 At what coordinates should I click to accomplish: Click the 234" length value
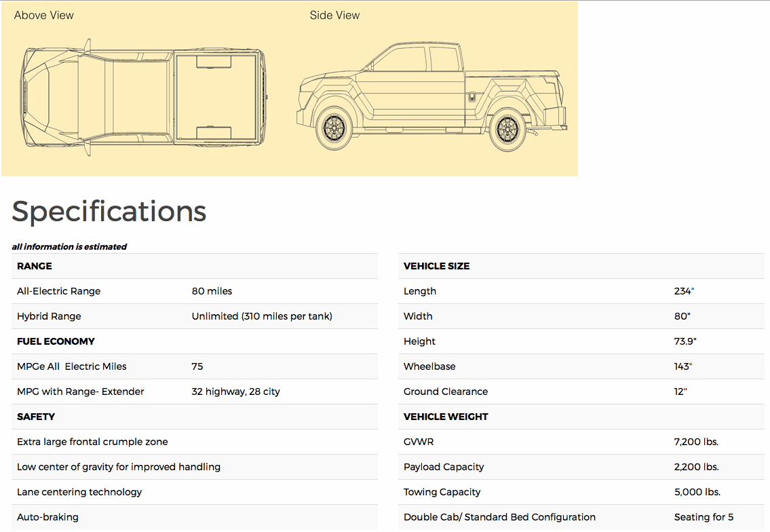point(684,291)
